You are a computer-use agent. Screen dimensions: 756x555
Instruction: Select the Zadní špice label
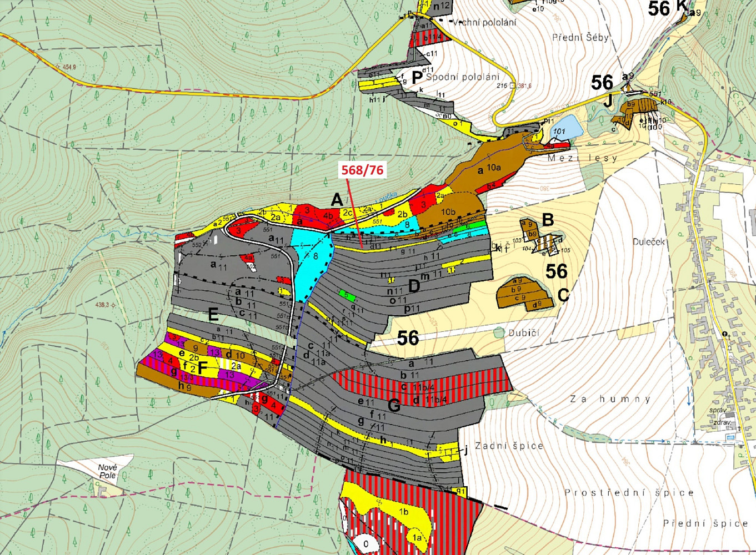(x=509, y=446)
